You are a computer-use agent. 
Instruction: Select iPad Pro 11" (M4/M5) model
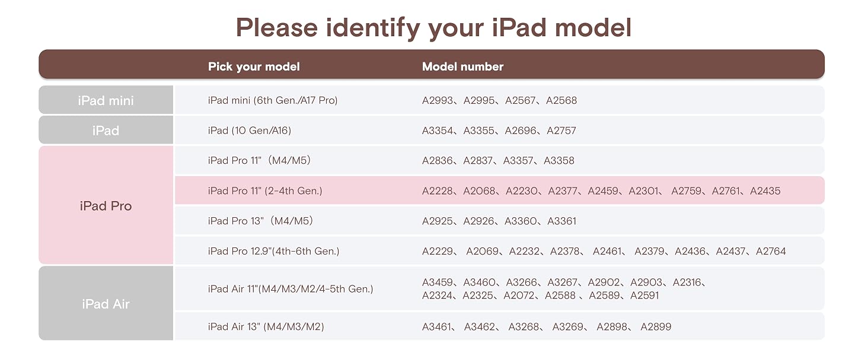[x=499, y=160]
